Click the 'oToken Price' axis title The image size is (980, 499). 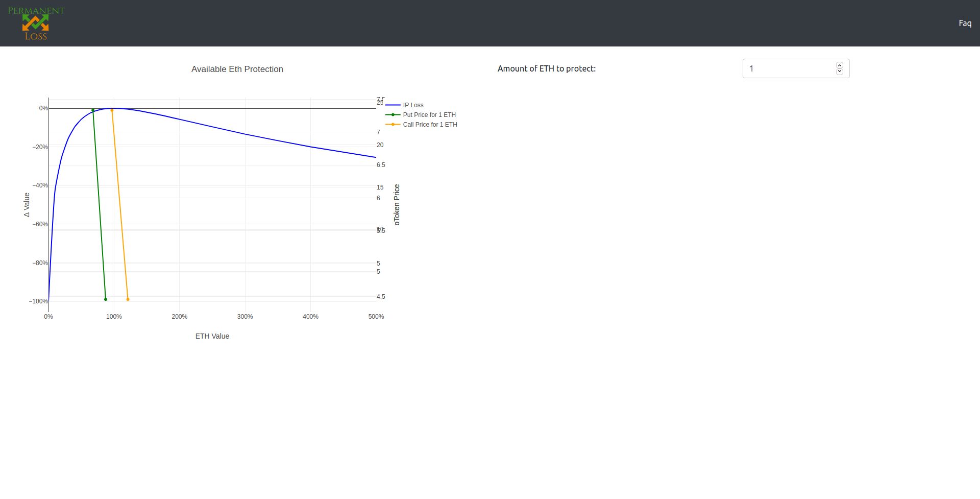point(397,205)
